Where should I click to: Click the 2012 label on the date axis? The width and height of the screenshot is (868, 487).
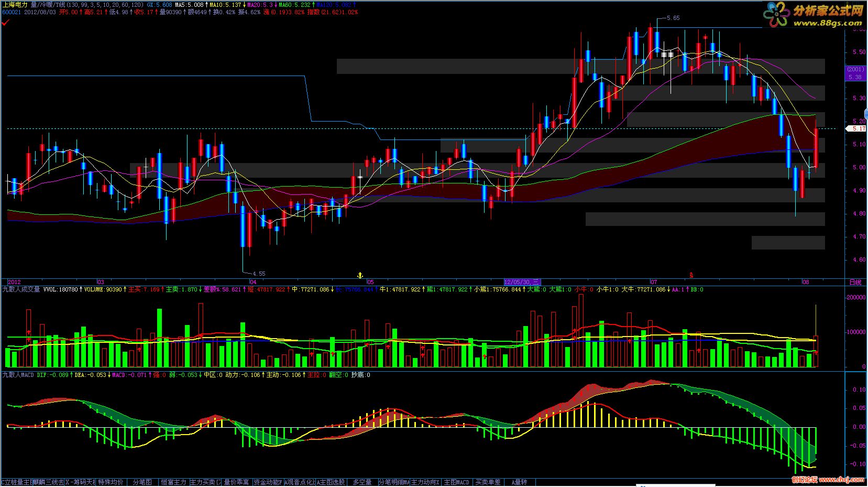(x=14, y=282)
